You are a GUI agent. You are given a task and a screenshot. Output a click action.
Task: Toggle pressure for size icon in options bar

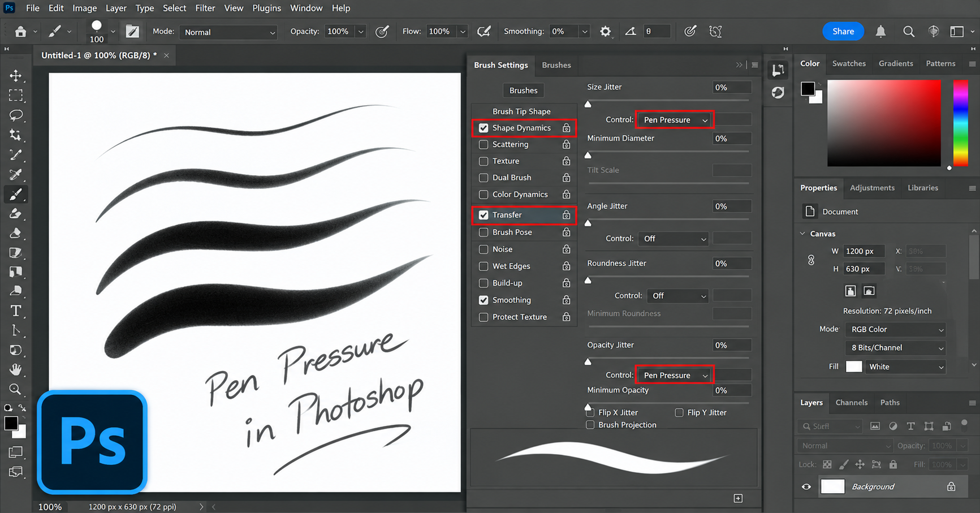pyautogui.click(x=690, y=32)
